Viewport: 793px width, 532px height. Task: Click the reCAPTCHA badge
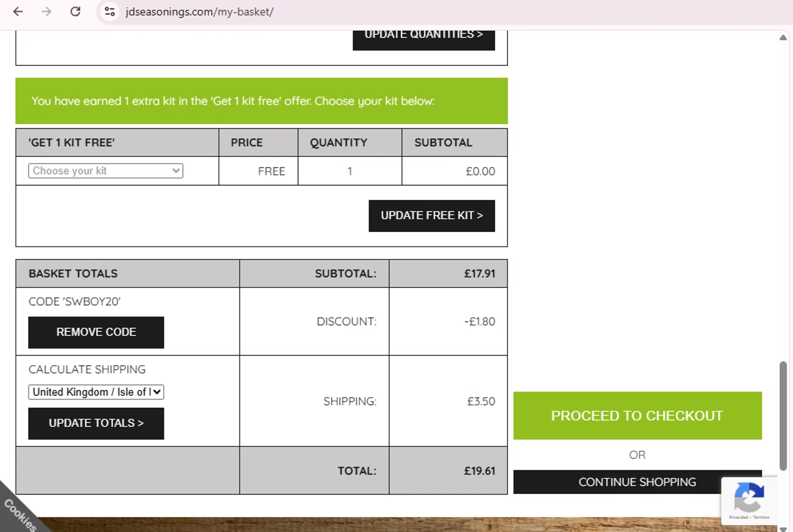[749, 500]
